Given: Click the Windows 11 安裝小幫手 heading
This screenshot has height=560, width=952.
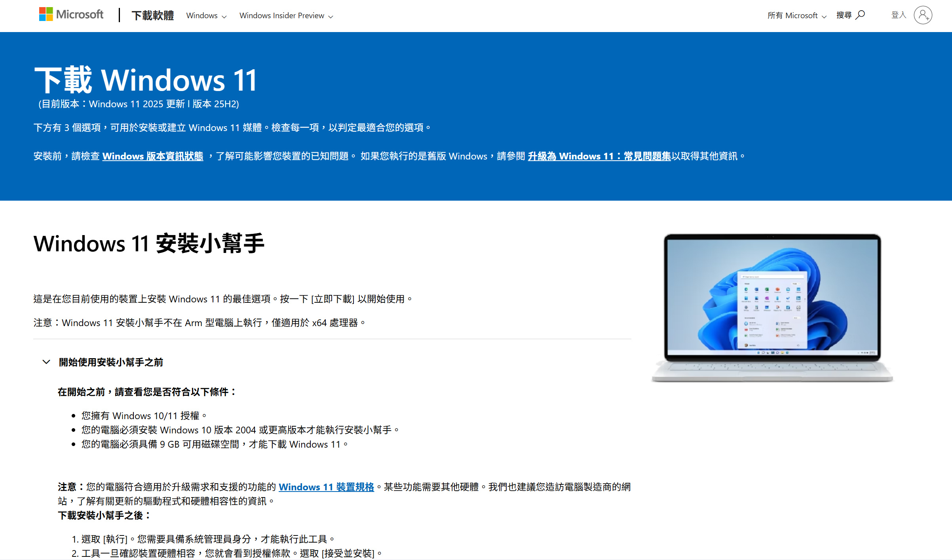Looking at the screenshot, I should 149,243.
